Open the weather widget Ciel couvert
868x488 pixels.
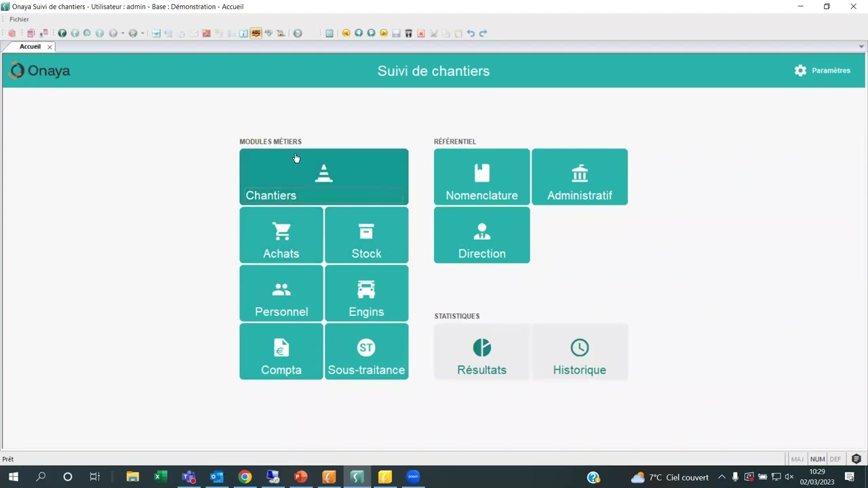(x=669, y=477)
